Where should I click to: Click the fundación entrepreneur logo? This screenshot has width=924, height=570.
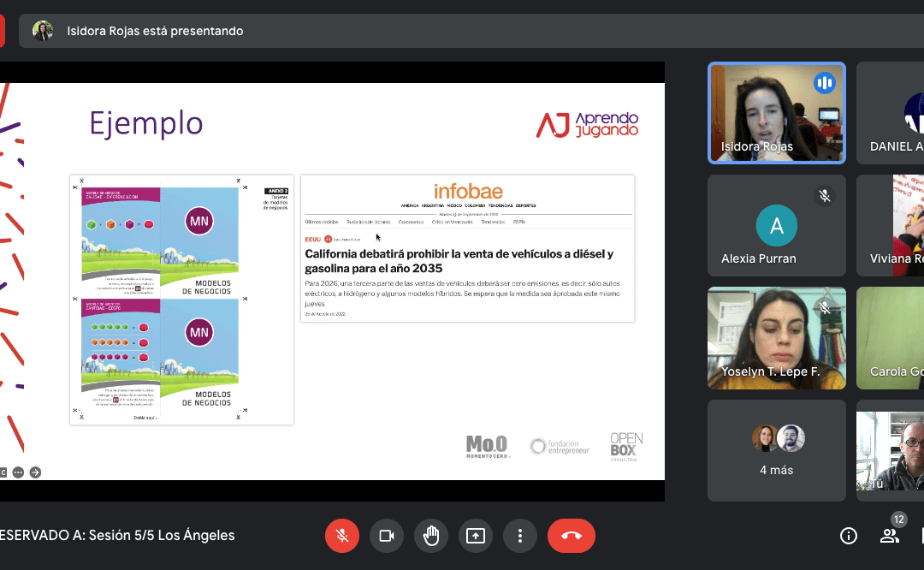[x=560, y=447]
